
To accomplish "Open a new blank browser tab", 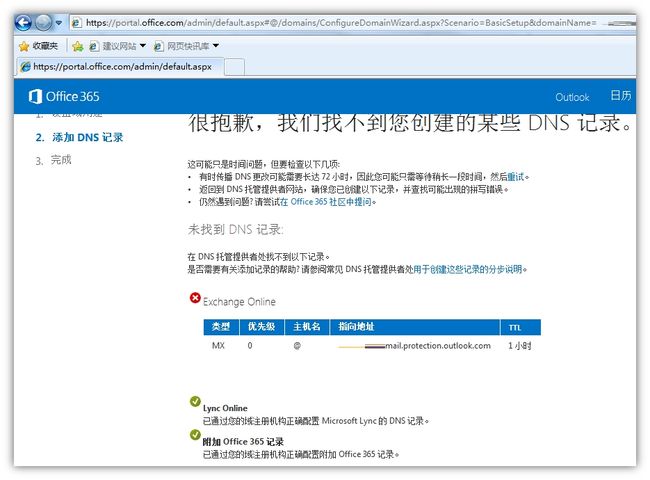I will [x=235, y=67].
